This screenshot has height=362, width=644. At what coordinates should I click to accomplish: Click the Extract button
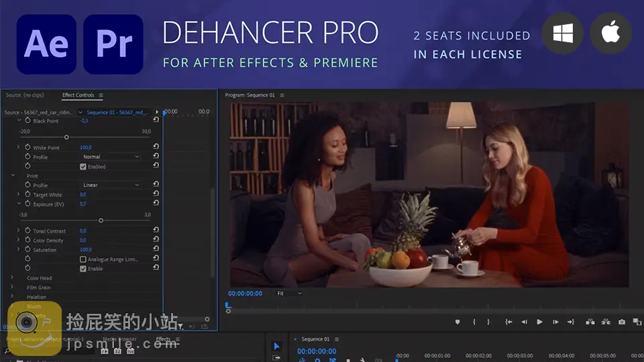(x=606, y=322)
